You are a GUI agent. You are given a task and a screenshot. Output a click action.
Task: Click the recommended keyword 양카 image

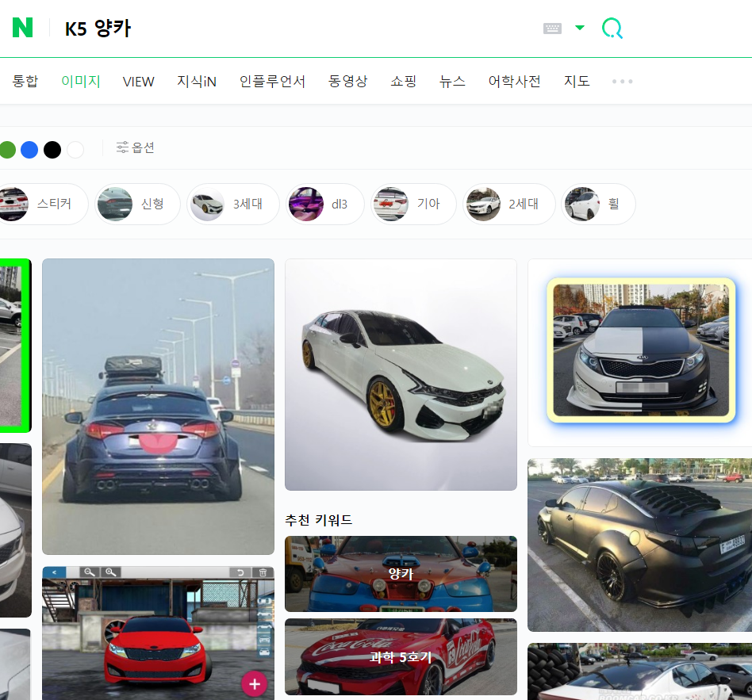(401, 573)
